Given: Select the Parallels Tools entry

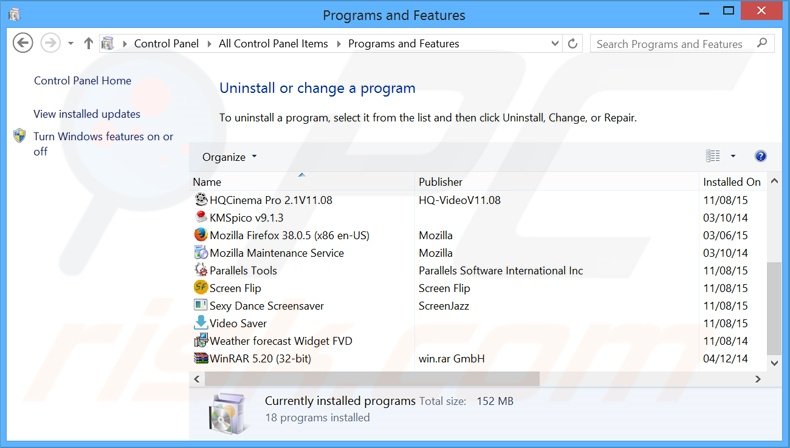Looking at the screenshot, I should coord(243,271).
